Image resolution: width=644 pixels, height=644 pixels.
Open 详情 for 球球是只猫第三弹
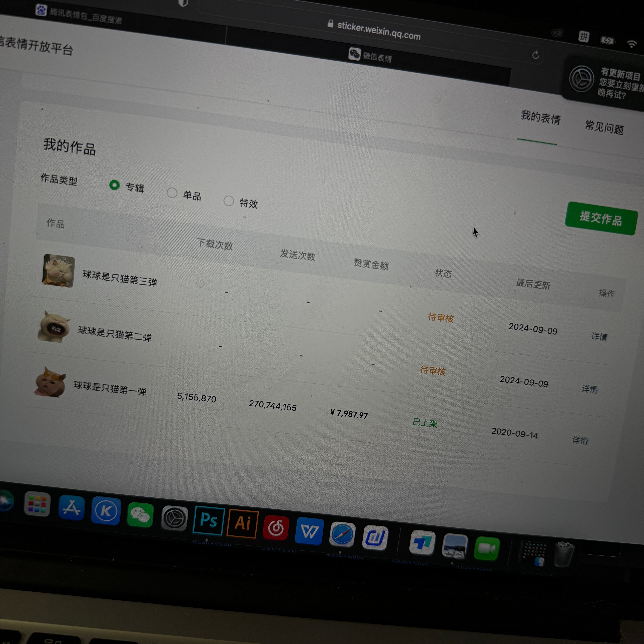click(x=599, y=337)
